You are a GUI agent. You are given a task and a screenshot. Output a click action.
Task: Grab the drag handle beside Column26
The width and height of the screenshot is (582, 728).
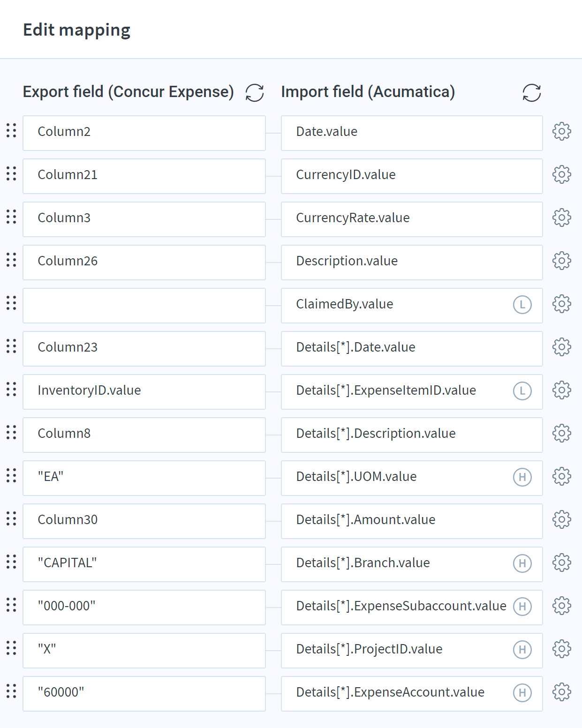pos(11,260)
